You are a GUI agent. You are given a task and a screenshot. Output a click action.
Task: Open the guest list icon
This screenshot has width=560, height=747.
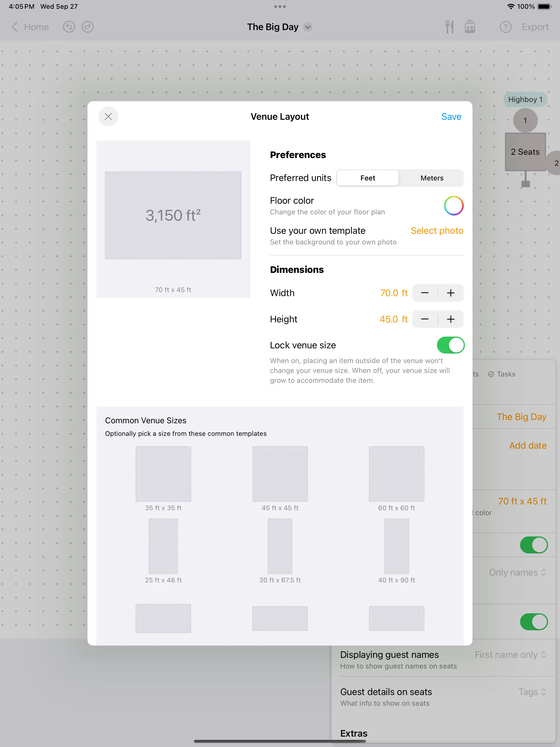pos(470,27)
